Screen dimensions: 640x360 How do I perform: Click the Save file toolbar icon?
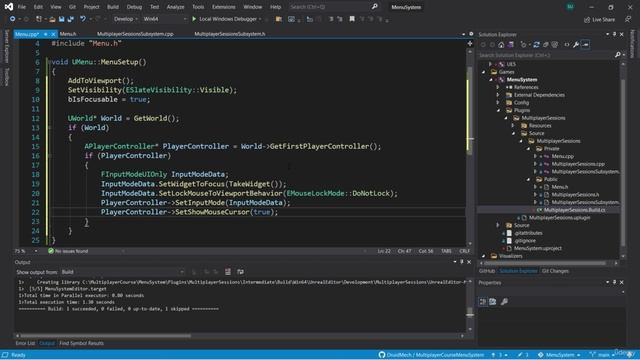[x=61, y=19]
